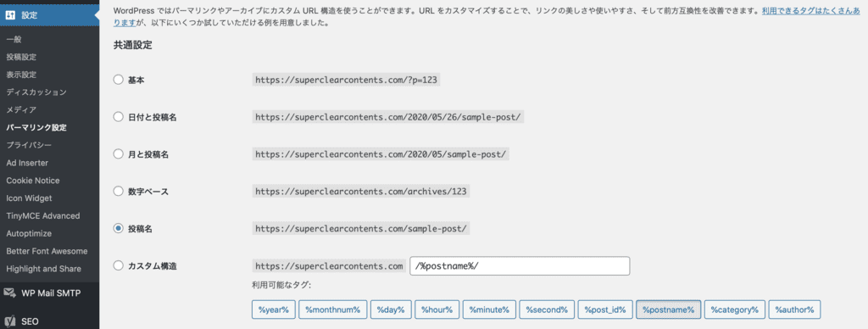This screenshot has height=329, width=868.
Task: Click the 2020/05/26/sample-post example URL
Action: coord(388,117)
